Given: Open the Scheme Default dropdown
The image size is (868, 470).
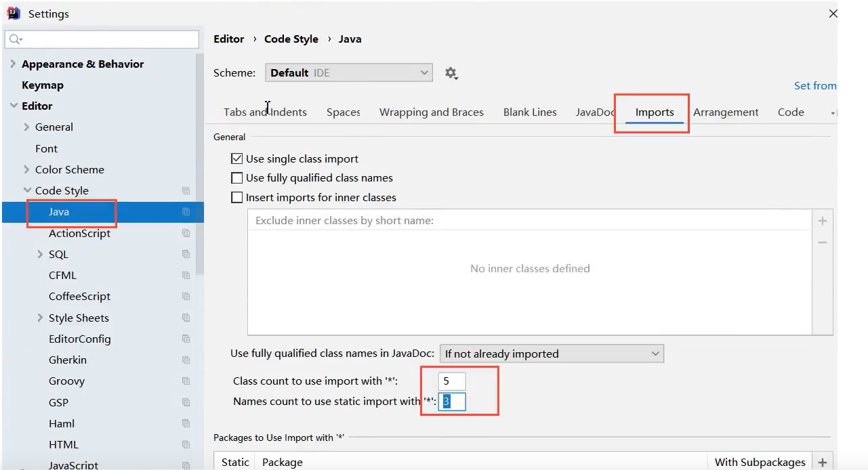Looking at the screenshot, I should pos(349,73).
